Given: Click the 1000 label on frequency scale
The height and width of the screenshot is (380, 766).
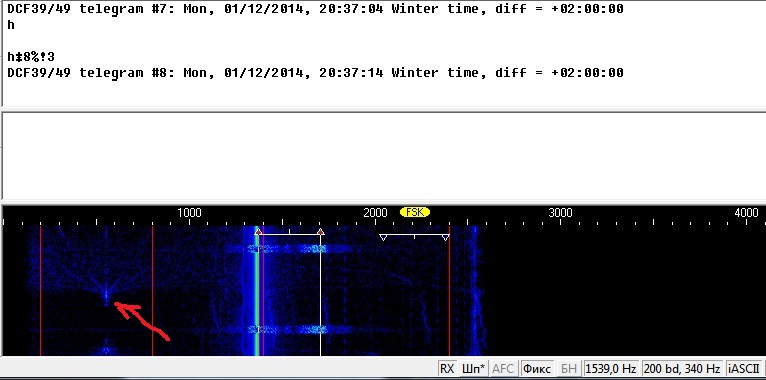Looking at the screenshot, I should [x=189, y=213].
